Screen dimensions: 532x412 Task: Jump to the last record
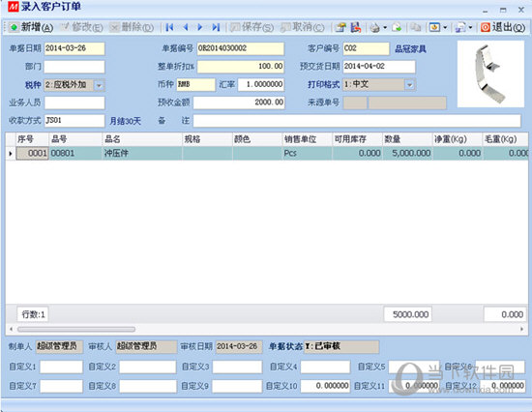coord(216,27)
